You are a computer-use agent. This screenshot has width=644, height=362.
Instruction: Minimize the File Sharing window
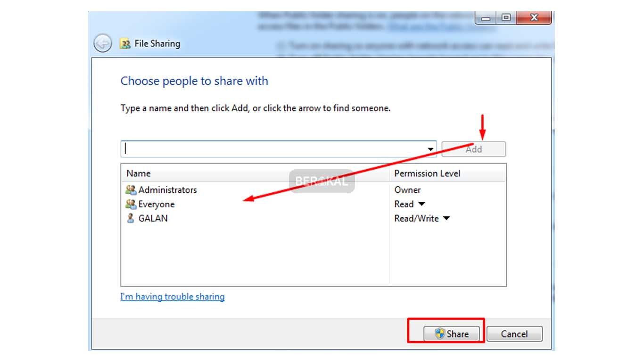click(486, 18)
